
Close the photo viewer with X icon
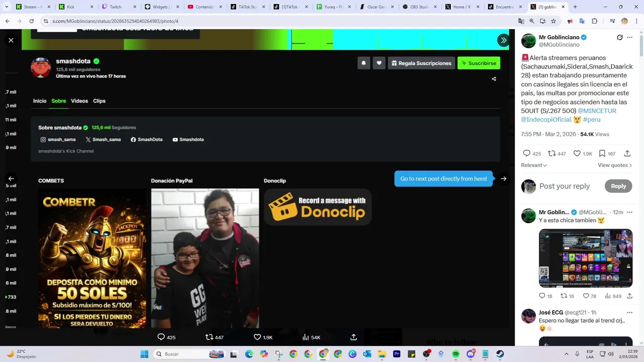[11, 40]
